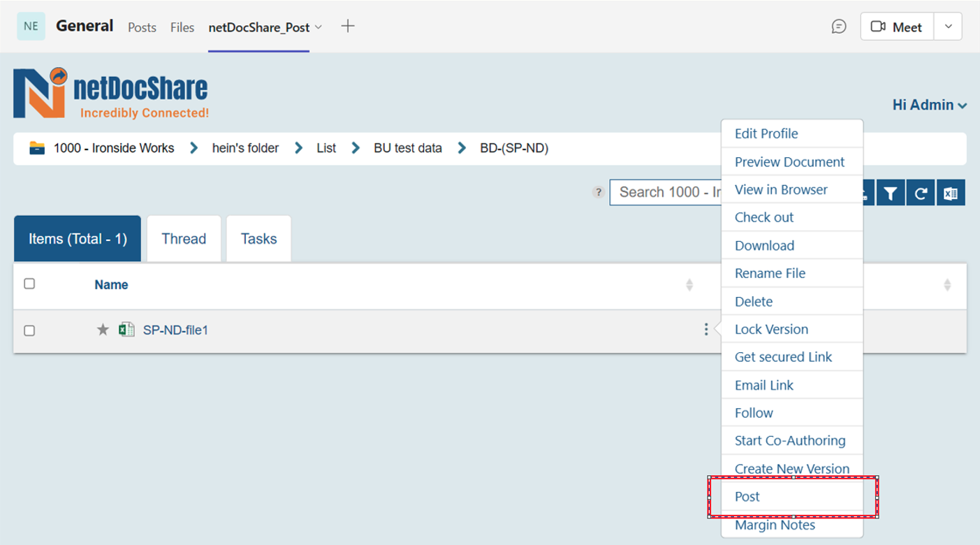Switch to the Posts tab
Screen dimensions: 980x545
coord(142,27)
